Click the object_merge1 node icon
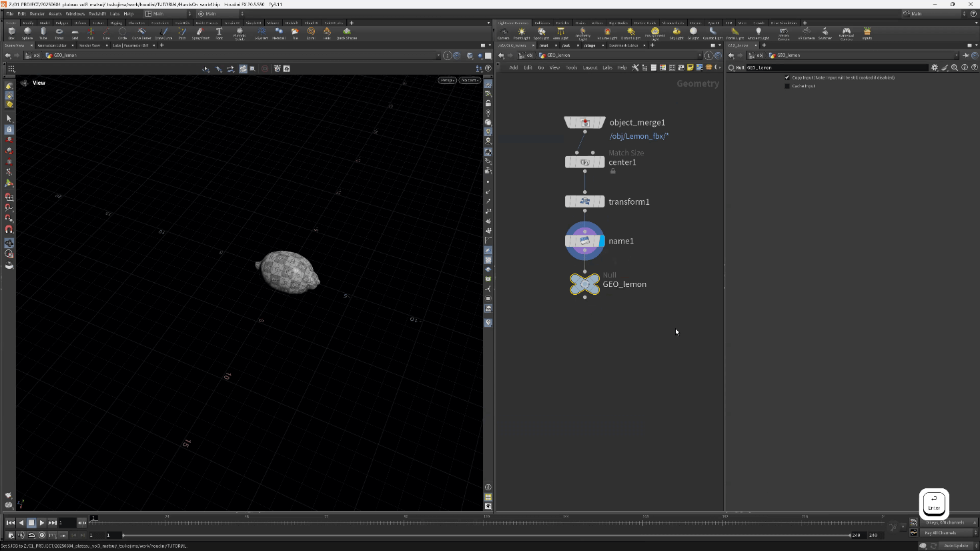Viewport: 980px width, 551px height. pos(585,123)
